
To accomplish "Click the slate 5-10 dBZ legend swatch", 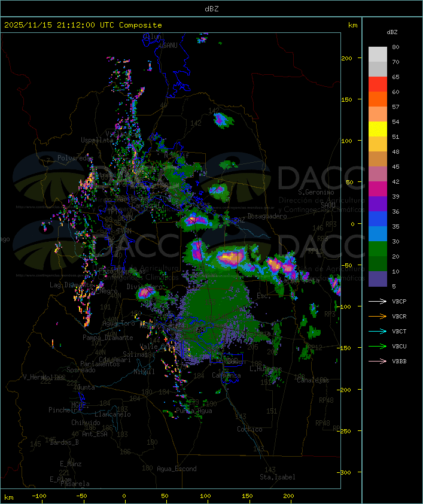I will 378,279.
